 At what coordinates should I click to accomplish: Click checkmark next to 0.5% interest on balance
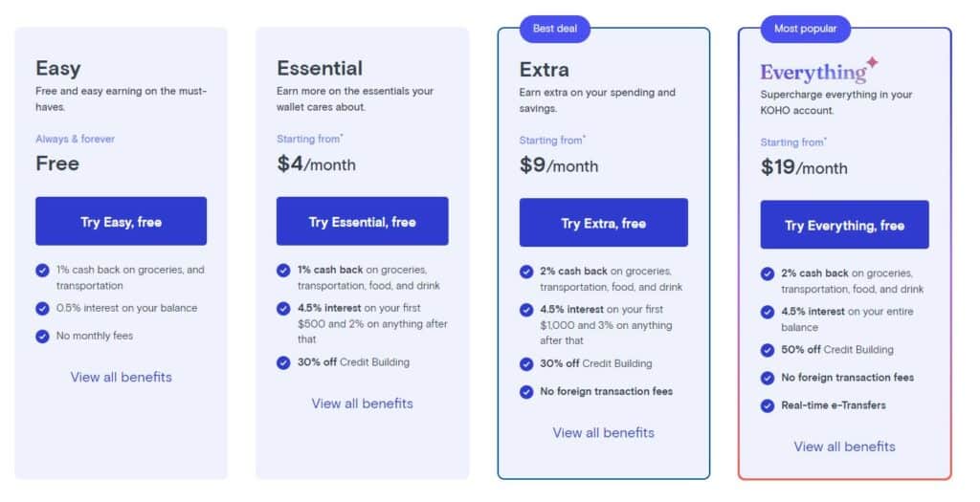[42, 309]
